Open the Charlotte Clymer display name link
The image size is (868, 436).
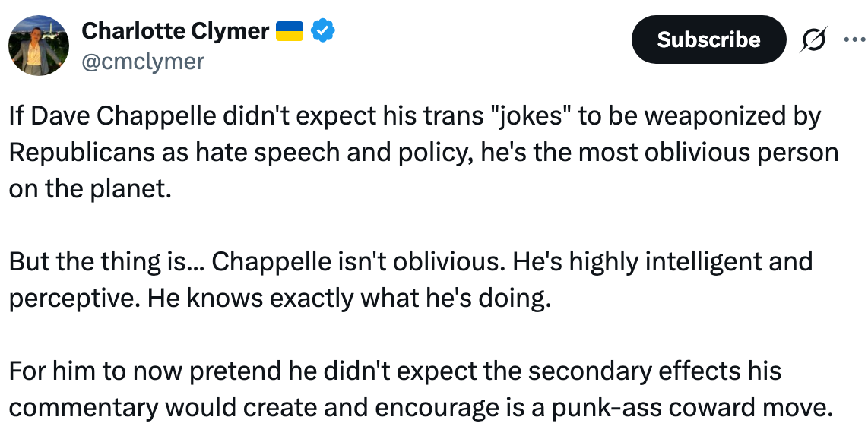click(175, 30)
